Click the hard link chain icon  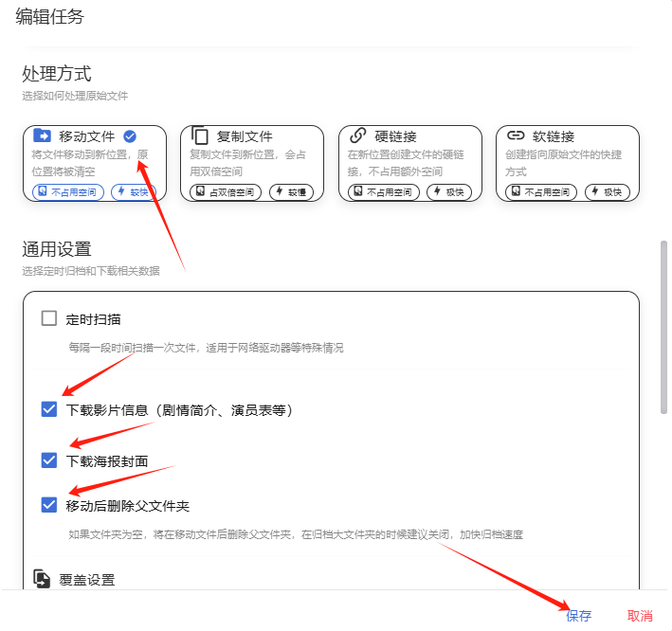[x=358, y=135]
